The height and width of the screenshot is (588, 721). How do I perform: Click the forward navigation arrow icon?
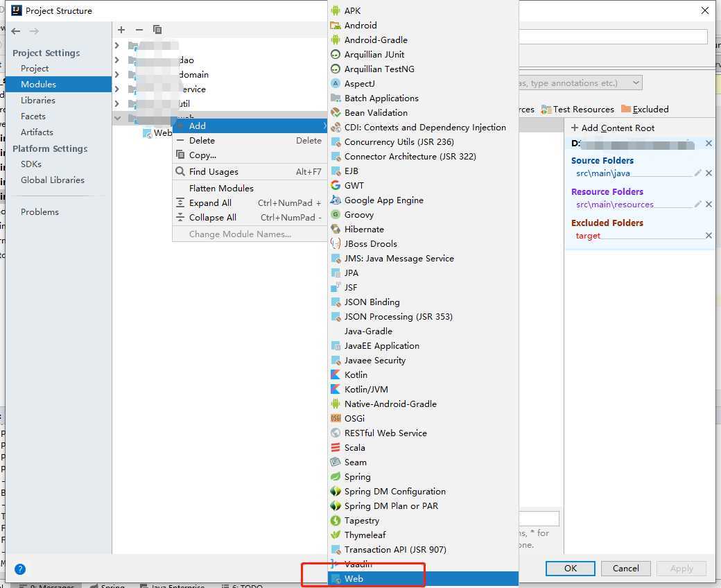click(34, 31)
